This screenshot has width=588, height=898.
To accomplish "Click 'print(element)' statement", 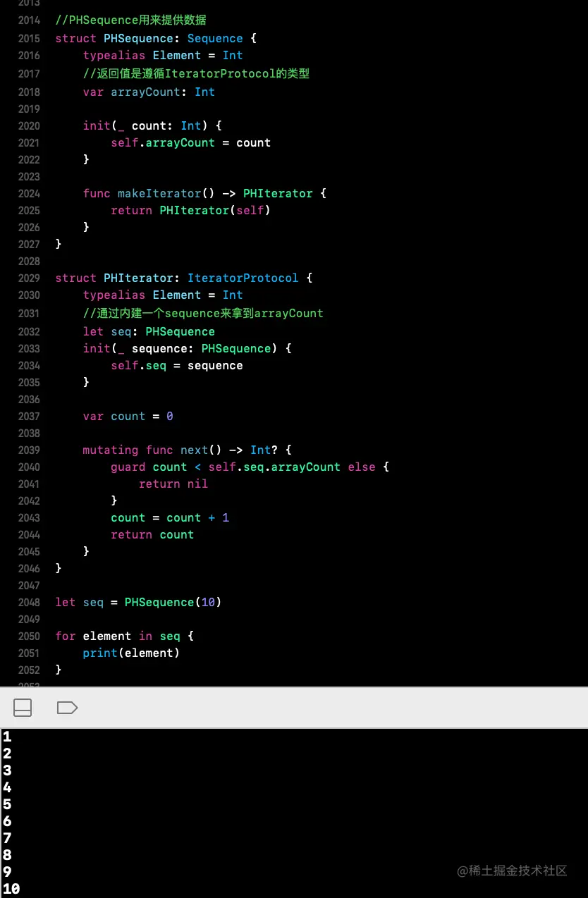I will coord(131,653).
